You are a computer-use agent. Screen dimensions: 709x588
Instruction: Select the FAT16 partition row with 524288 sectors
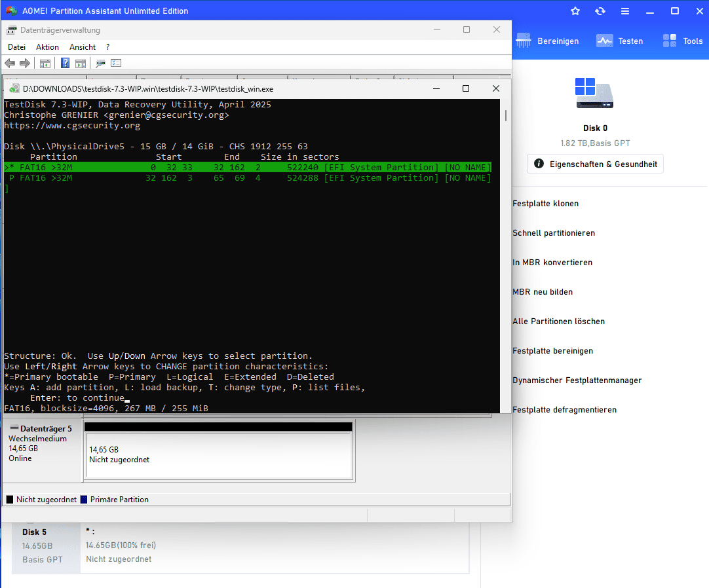click(248, 177)
